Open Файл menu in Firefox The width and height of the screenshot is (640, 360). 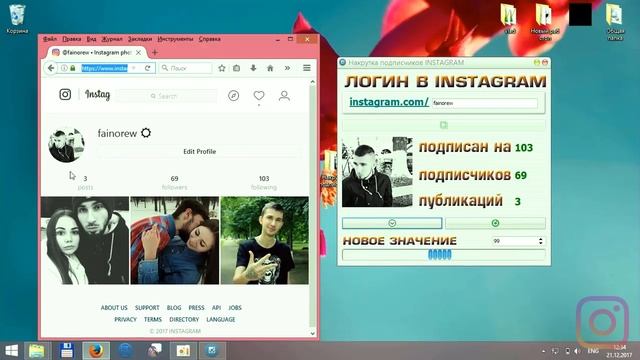pos(50,39)
